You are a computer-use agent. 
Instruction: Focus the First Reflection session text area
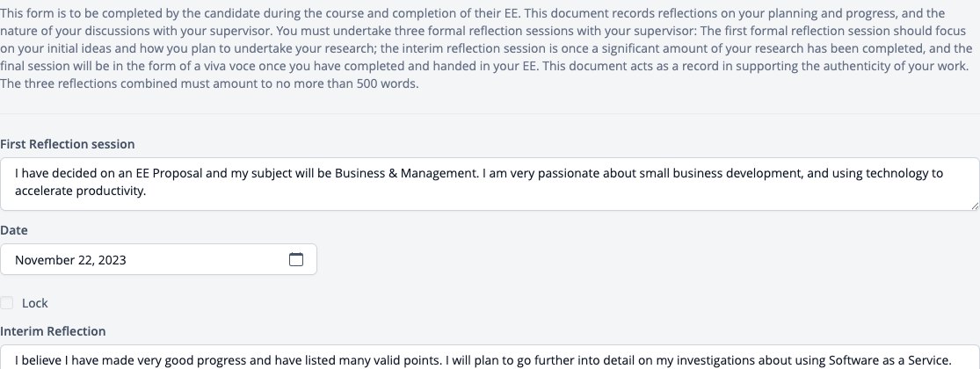[x=490, y=184]
